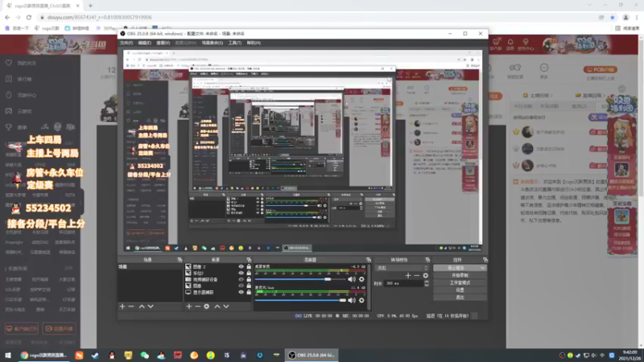Select the 视频捕获设备 source row
The height and width of the screenshot is (362, 644).
pyautogui.click(x=217, y=279)
